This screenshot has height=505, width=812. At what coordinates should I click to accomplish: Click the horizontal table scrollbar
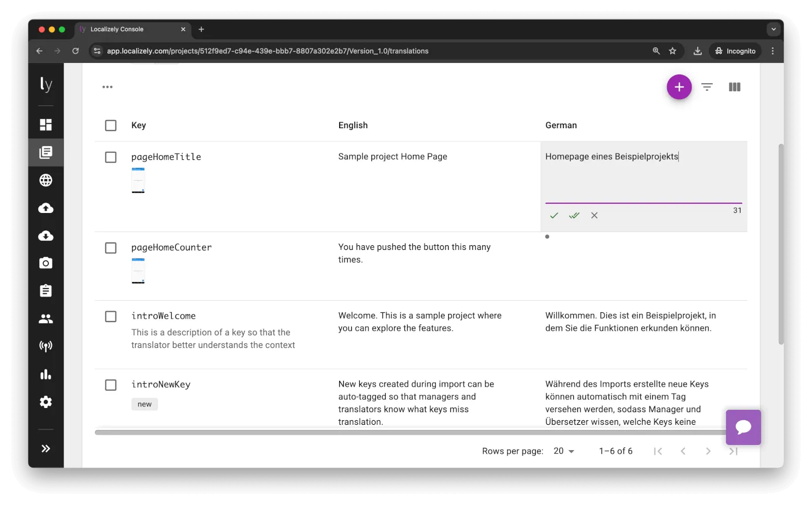411,432
